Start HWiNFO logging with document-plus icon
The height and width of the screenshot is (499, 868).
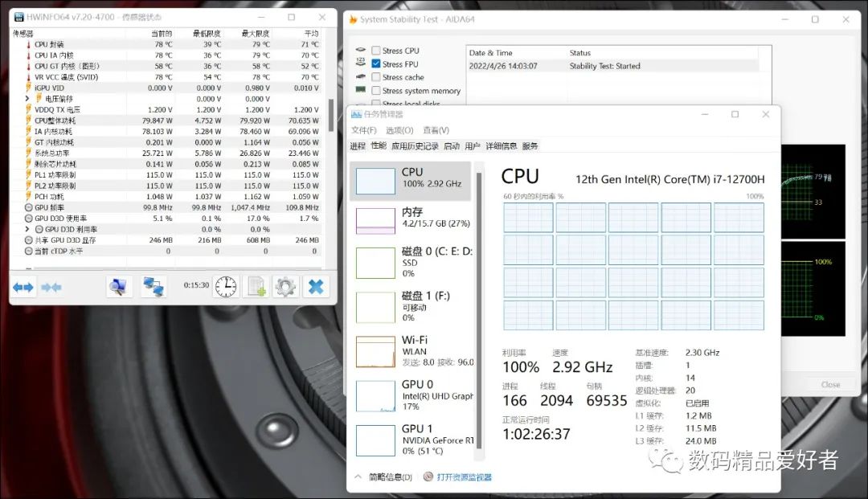pyautogui.click(x=257, y=287)
